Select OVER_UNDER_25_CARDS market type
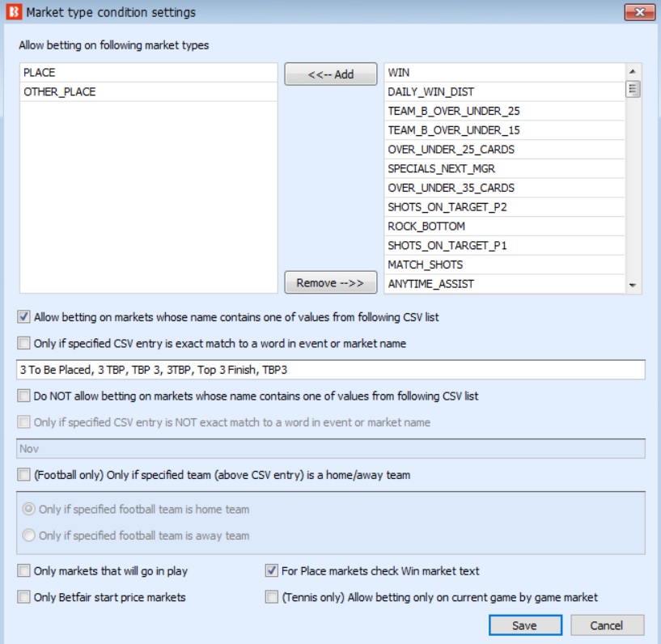Image resolution: width=661 pixels, height=644 pixels. pyautogui.click(x=504, y=150)
